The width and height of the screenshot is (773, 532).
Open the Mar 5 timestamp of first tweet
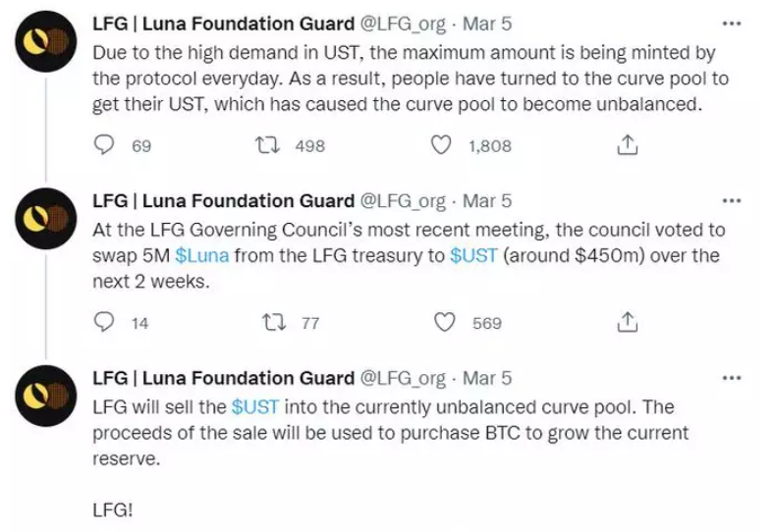(x=487, y=24)
